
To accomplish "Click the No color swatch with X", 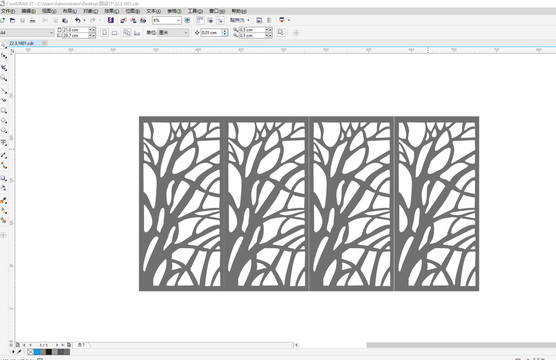I will (30, 352).
